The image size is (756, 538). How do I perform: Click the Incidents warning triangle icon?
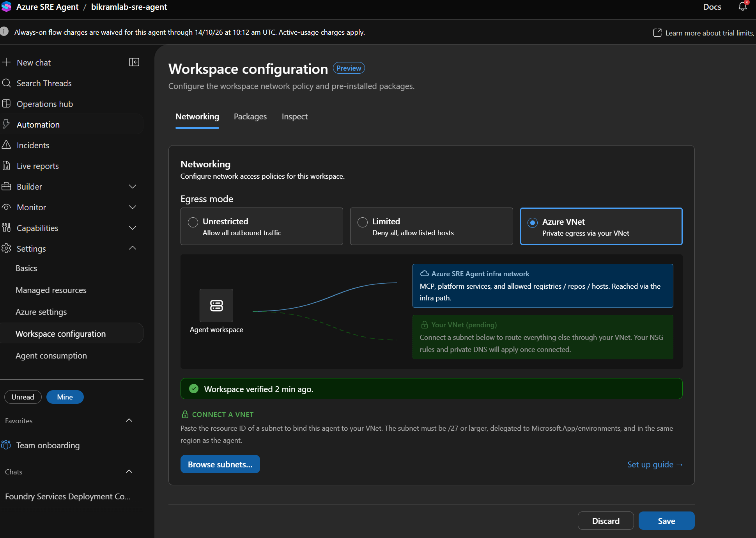tap(6, 145)
